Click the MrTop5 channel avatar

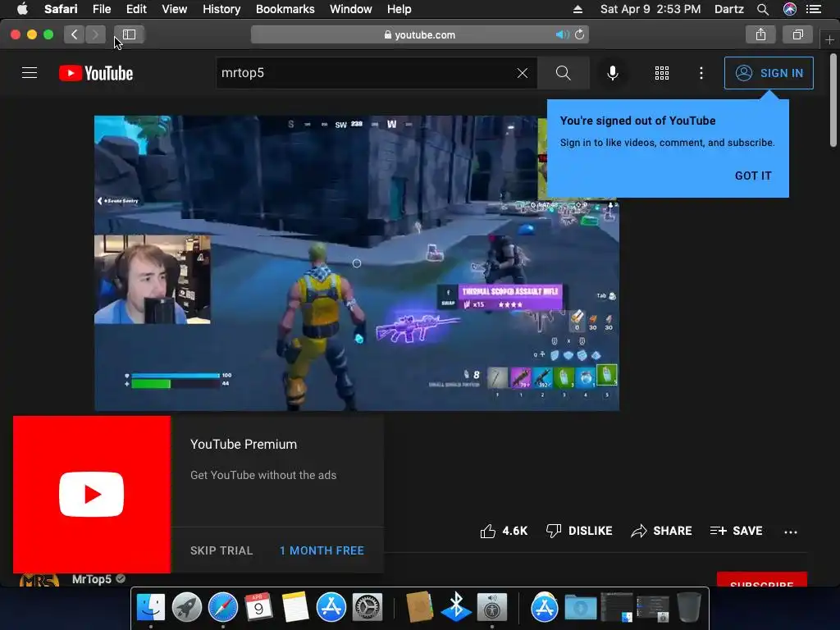39,580
